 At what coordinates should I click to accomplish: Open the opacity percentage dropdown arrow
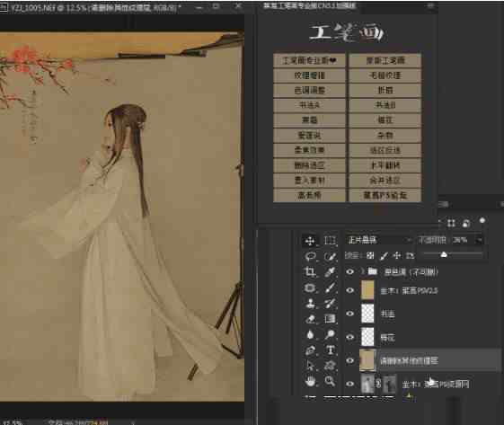coord(479,240)
